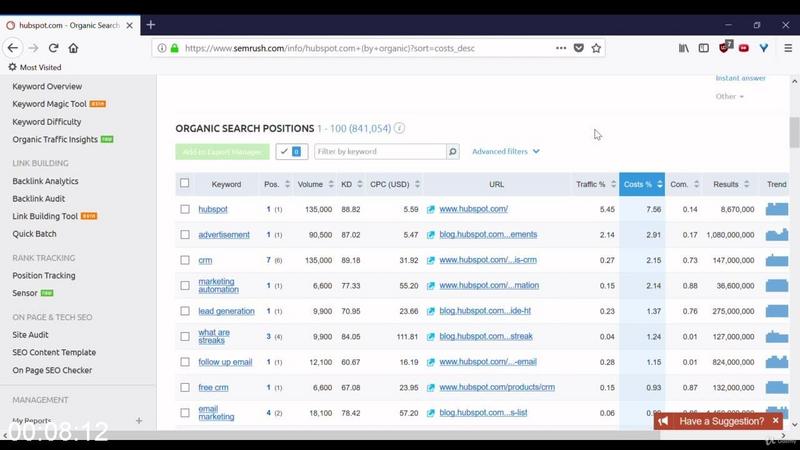Viewport: 800px width, 450px height.
Task: Add new report with plus icon
Action: coord(139,420)
